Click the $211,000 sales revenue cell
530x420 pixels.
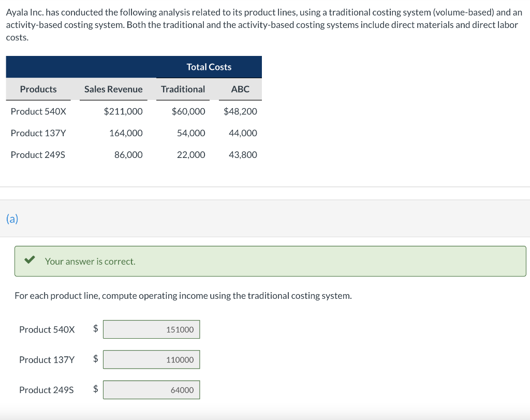pyautogui.click(x=123, y=111)
